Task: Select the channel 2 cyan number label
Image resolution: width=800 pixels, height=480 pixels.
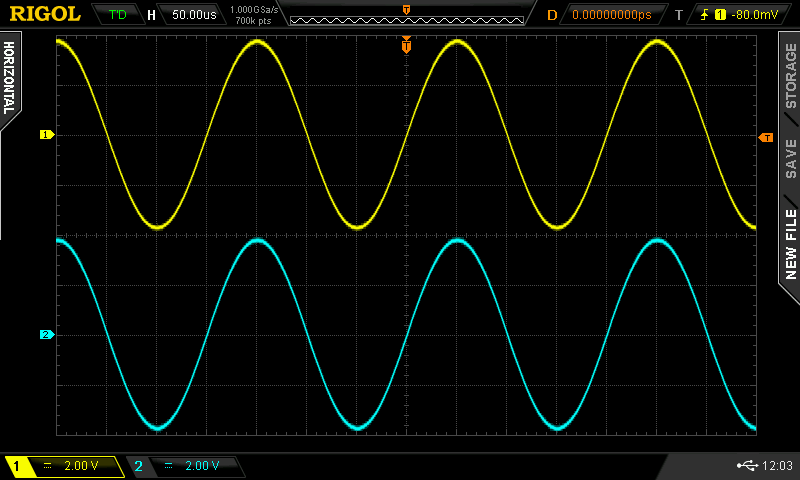Action: coord(138,466)
